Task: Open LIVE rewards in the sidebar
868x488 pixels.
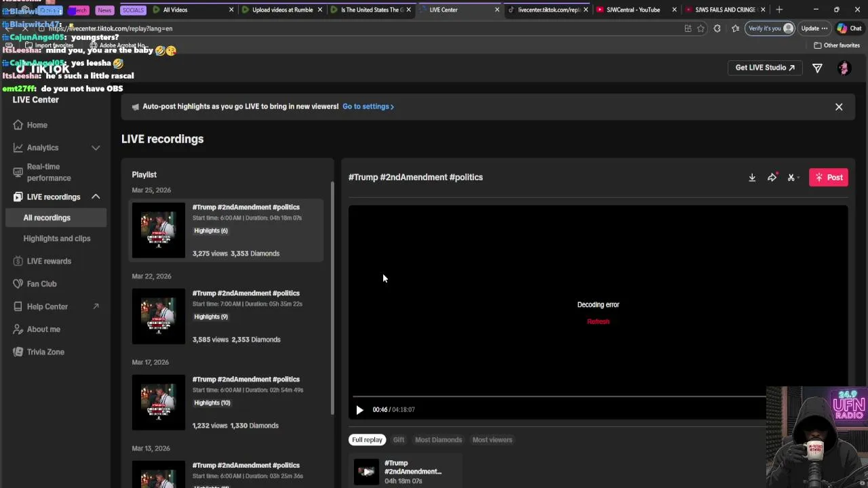Action: coord(49,261)
